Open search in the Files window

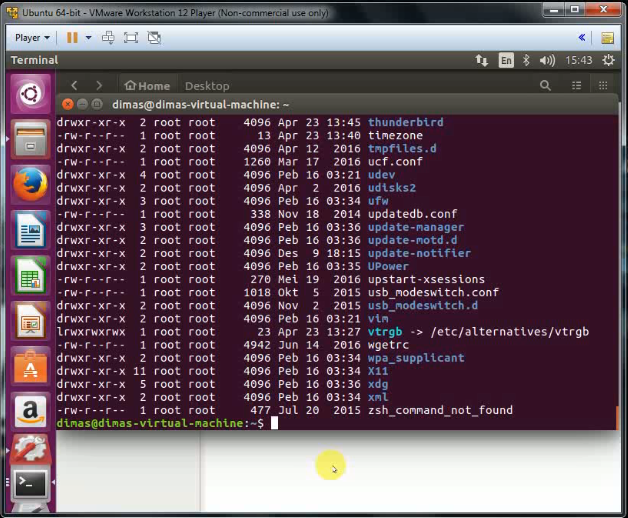point(545,85)
